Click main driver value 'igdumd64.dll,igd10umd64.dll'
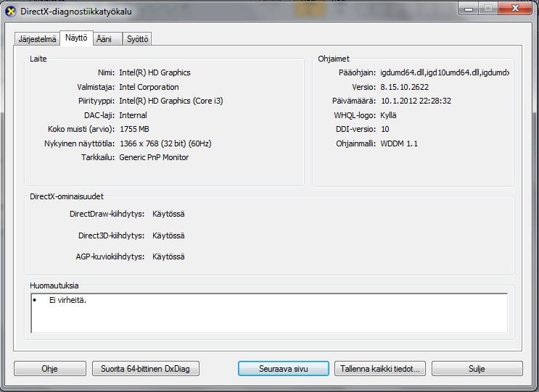The height and width of the screenshot is (392, 539). pyautogui.click(x=445, y=72)
